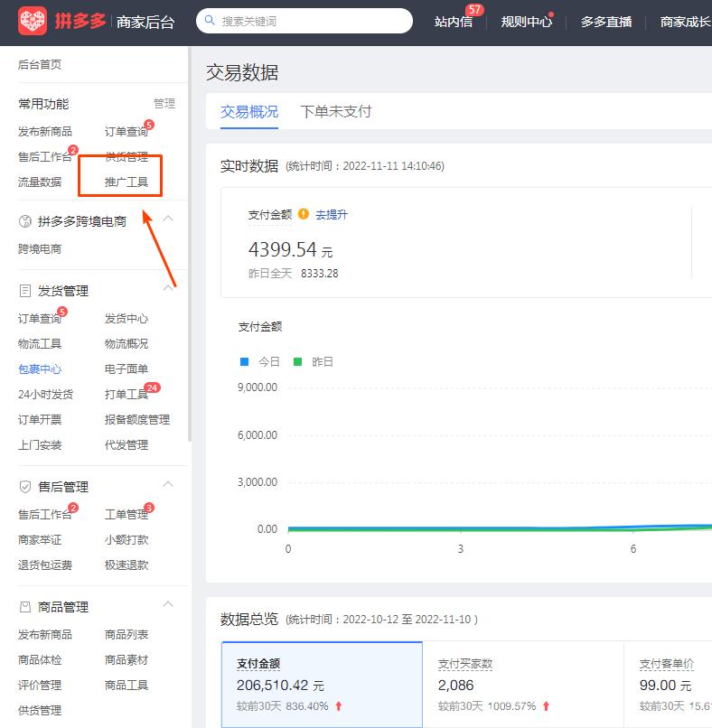The width and height of the screenshot is (712, 728).
Task: Open 代发管理
Action: coord(126,445)
